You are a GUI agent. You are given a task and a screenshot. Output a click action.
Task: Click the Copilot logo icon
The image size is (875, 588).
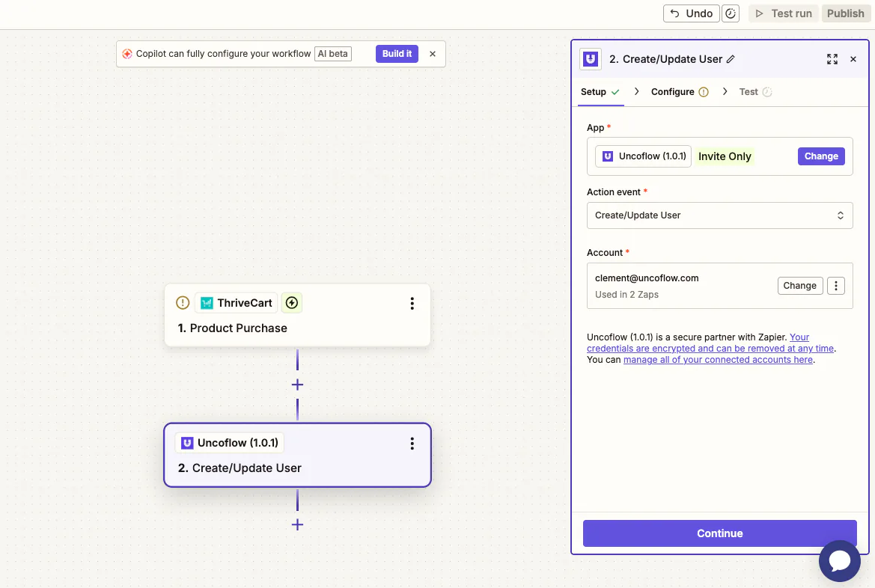coord(127,54)
